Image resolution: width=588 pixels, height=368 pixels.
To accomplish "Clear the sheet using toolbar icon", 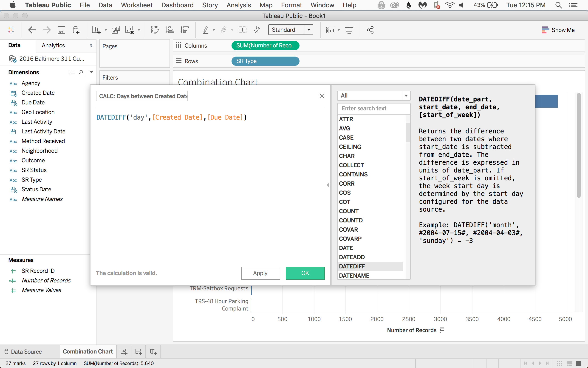I will [x=130, y=30].
